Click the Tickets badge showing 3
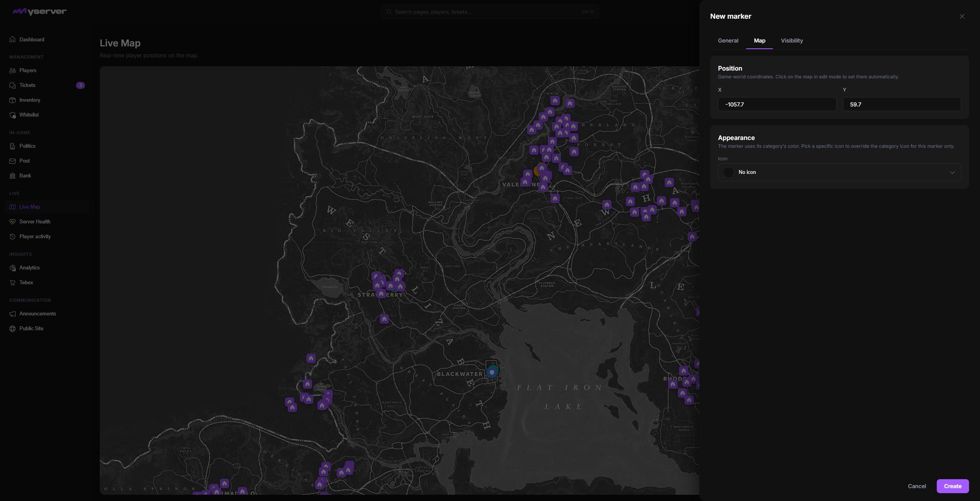The height and width of the screenshot is (501, 980). (80, 85)
